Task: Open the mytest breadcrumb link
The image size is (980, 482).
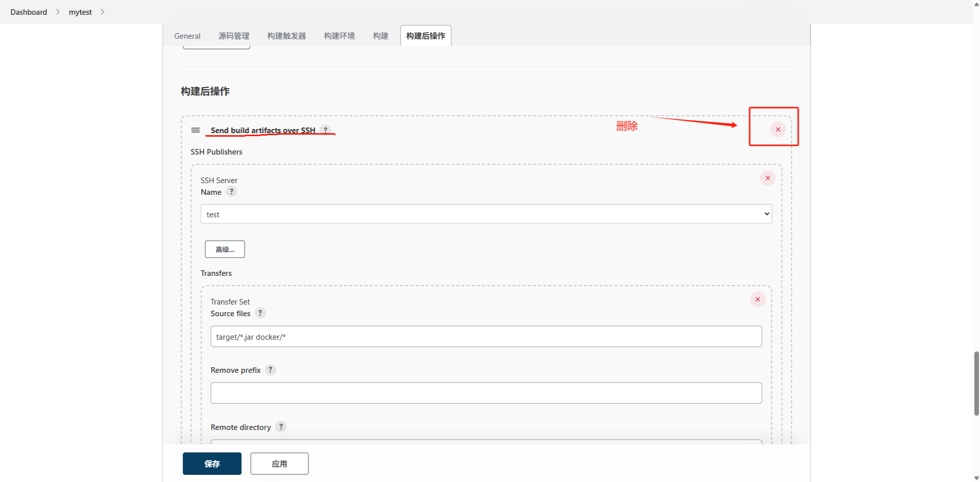Action: click(80, 12)
